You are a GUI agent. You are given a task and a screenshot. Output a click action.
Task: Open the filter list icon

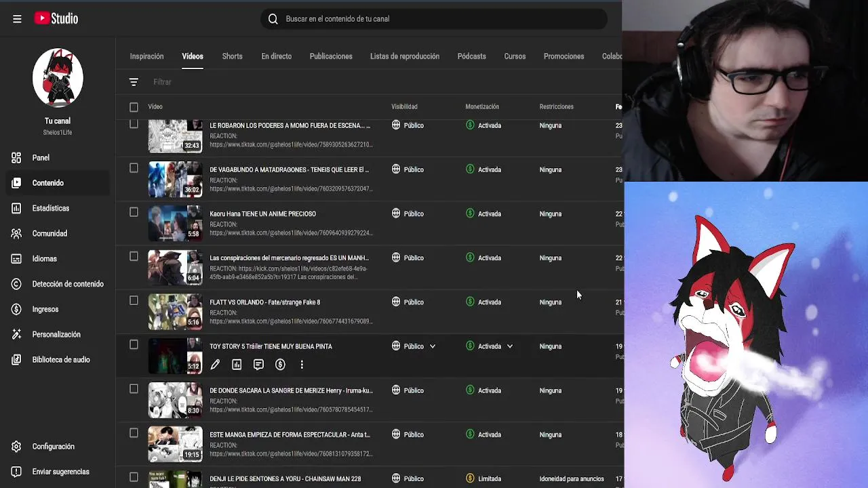134,82
